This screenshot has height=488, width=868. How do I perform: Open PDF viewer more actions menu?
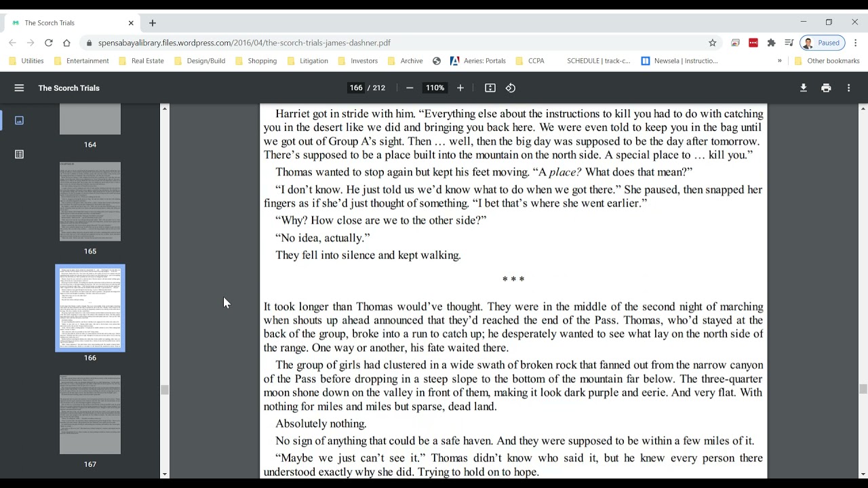pyautogui.click(x=848, y=88)
